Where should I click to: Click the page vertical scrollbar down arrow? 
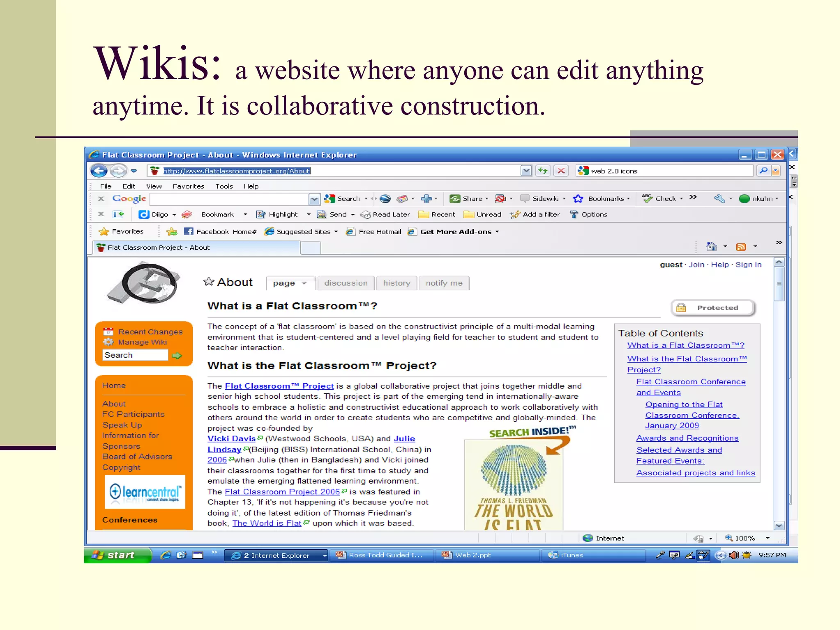click(778, 525)
